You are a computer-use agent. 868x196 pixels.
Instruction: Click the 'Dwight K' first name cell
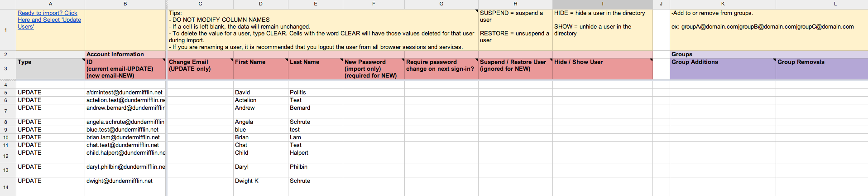[261, 186]
